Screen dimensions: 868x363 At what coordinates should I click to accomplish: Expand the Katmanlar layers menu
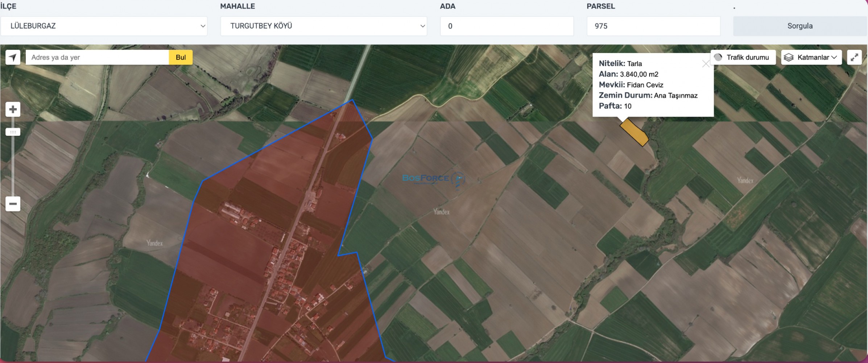[811, 57]
